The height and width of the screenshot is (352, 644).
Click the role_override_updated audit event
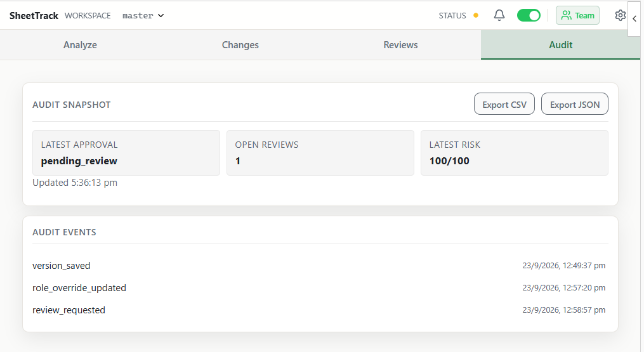79,288
